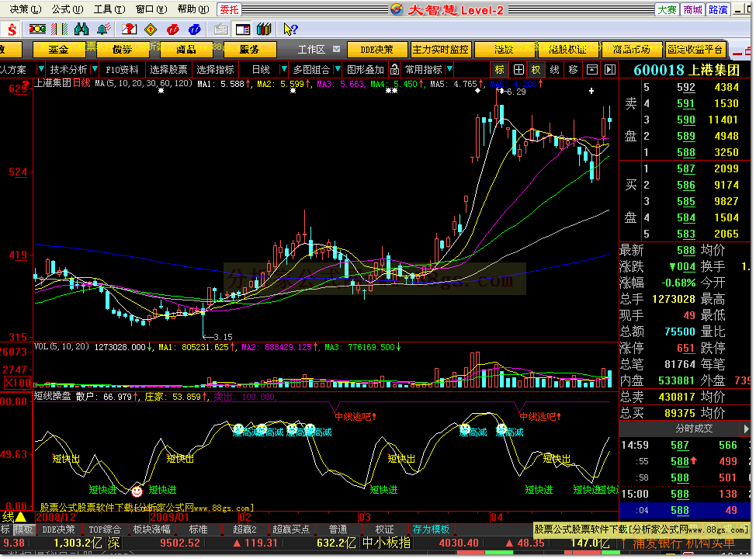The width and height of the screenshot is (756, 559).
Task: Click the 商品市场 button
Action: click(632, 50)
